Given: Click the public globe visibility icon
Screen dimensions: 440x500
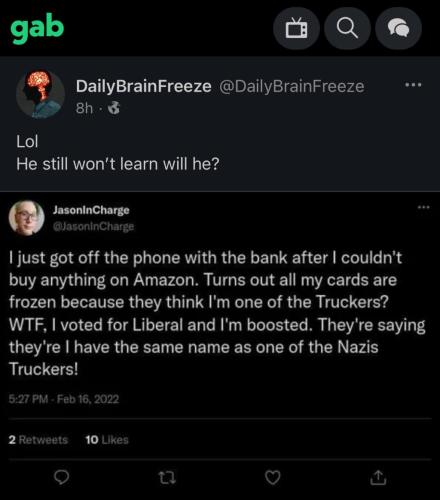Looking at the screenshot, I should (114, 108).
